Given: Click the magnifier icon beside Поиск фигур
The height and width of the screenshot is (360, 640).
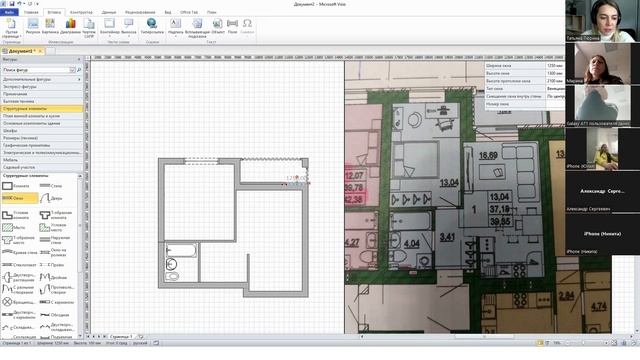Looking at the screenshot, I should [79, 70].
